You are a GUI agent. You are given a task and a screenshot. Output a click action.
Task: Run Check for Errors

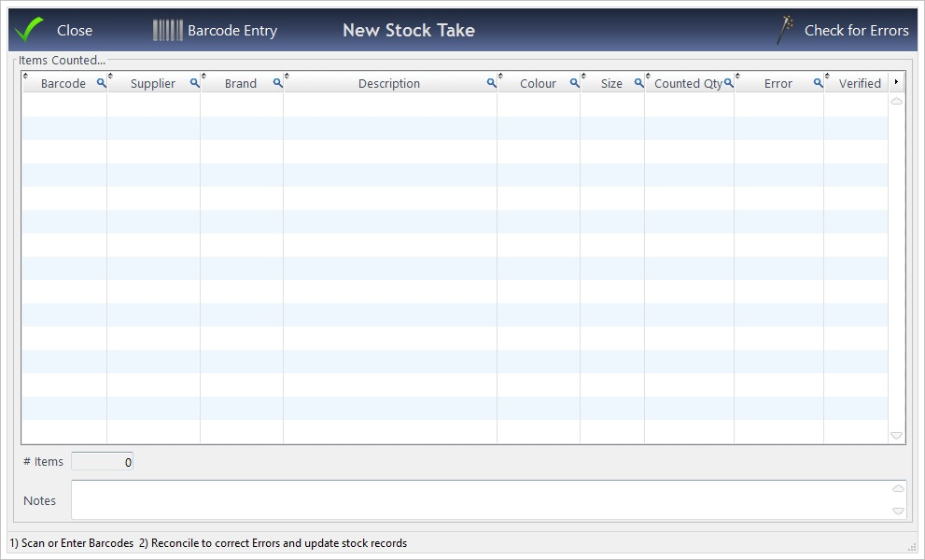coord(856,30)
